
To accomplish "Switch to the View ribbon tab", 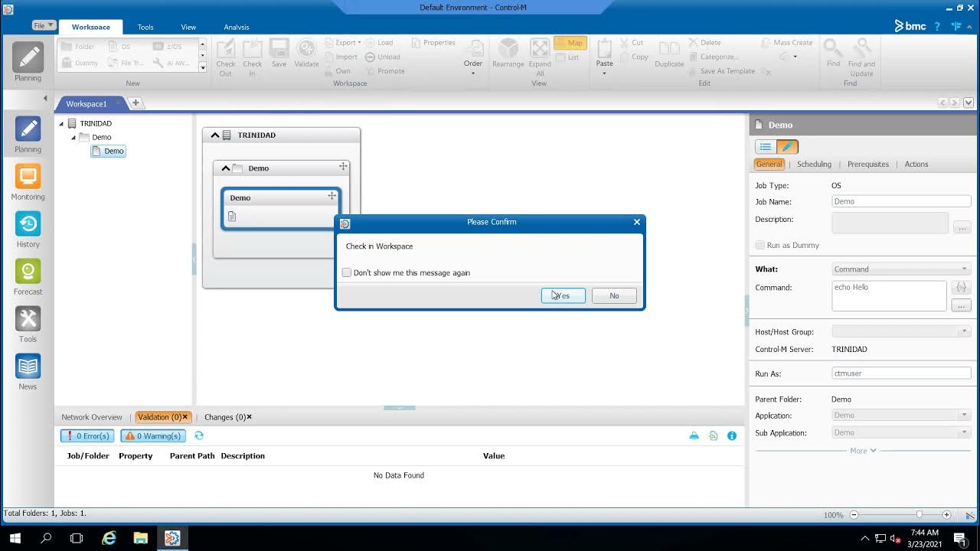I will (x=188, y=27).
